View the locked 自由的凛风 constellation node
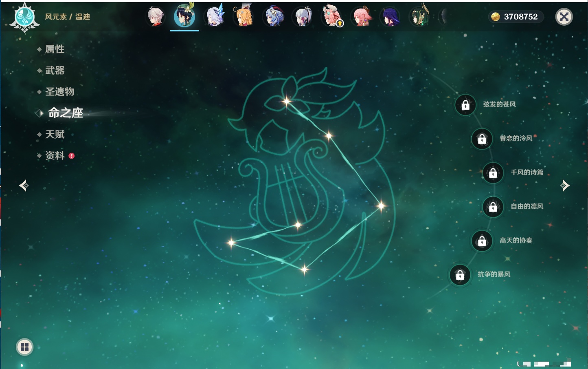 pyautogui.click(x=493, y=207)
